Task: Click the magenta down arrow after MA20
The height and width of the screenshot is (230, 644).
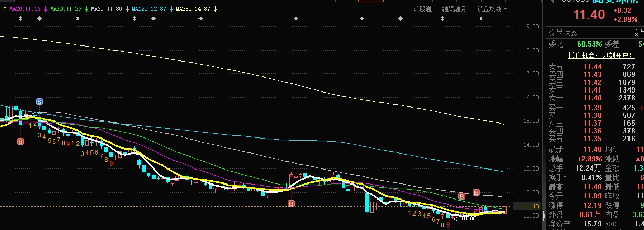Action: point(46,9)
